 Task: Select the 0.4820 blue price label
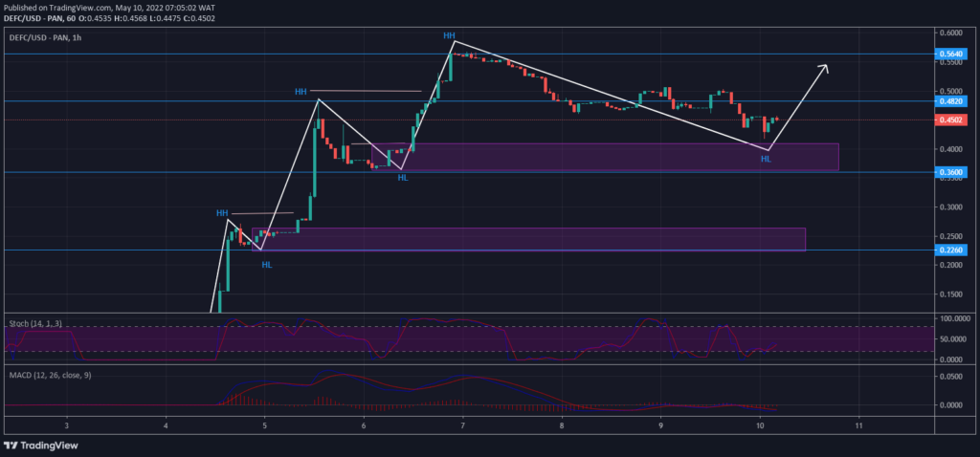point(950,100)
